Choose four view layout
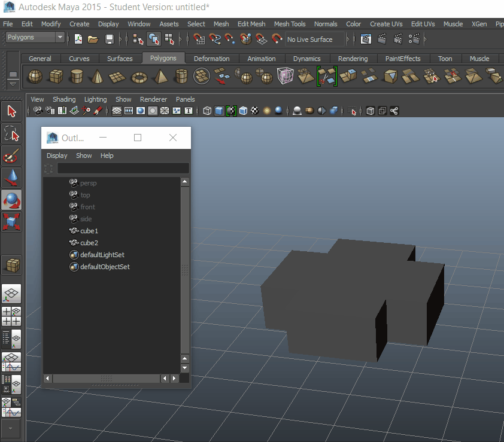This screenshot has height=442, width=504. [11, 316]
